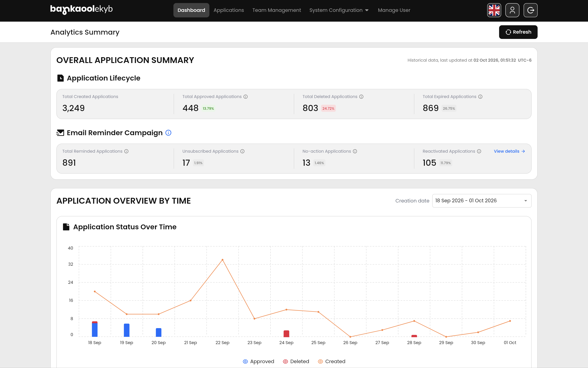Toggle the Created legend item
Image resolution: width=588 pixels, height=368 pixels.
[332, 361]
